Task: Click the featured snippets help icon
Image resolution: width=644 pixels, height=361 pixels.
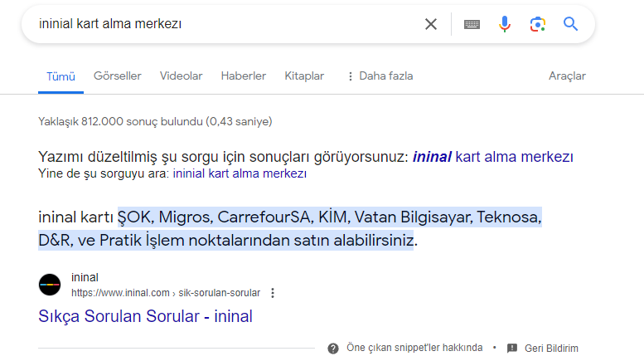Action: pyautogui.click(x=333, y=348)
